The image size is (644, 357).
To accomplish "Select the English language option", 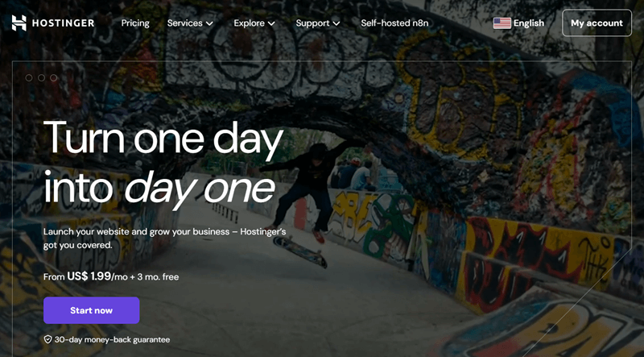I will click(x=529, y=23).
